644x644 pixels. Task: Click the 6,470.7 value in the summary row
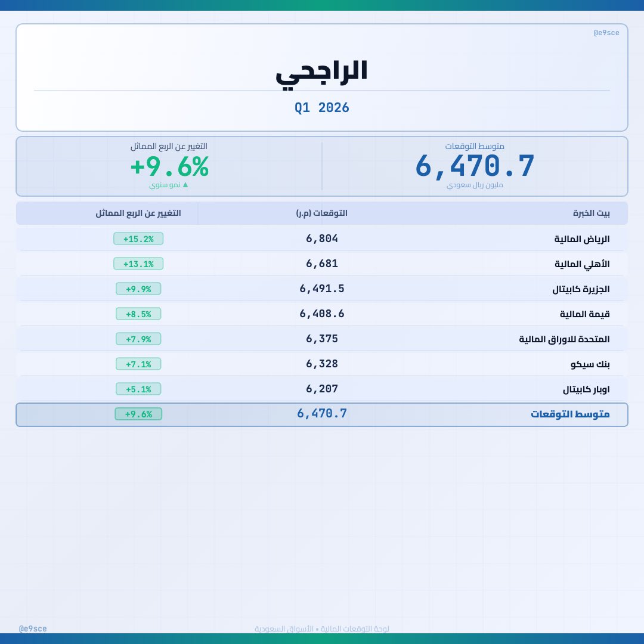tap(321, 414)
